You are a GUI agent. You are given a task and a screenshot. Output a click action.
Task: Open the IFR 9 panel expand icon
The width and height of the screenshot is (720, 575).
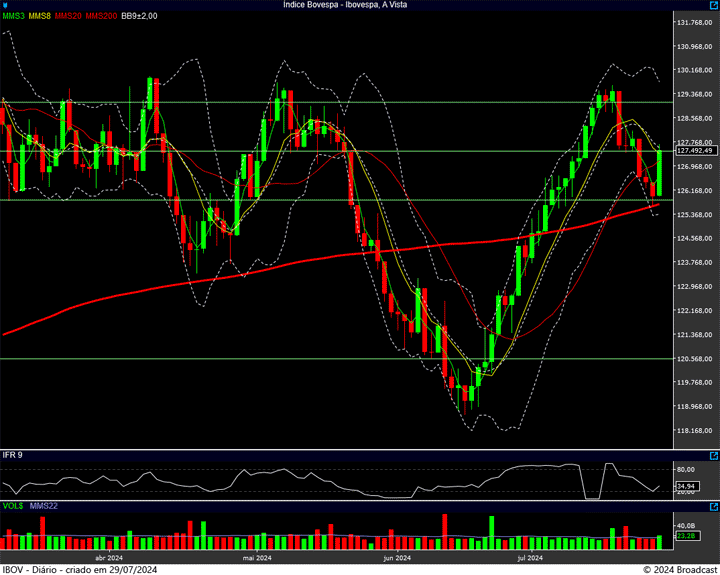tap(714, 455)
